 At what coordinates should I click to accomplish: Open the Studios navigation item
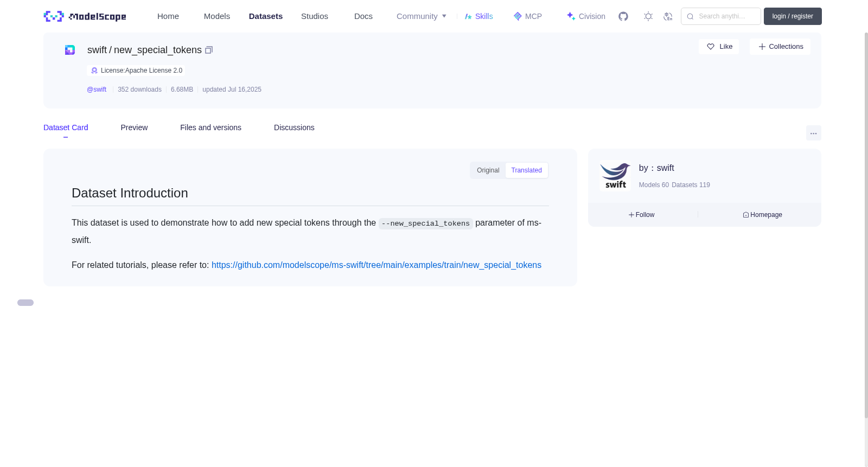click(315, 16)
